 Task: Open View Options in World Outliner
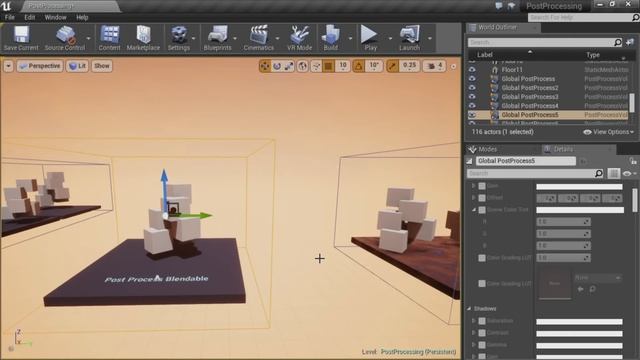pyautogui.click(x=609, y=132)
